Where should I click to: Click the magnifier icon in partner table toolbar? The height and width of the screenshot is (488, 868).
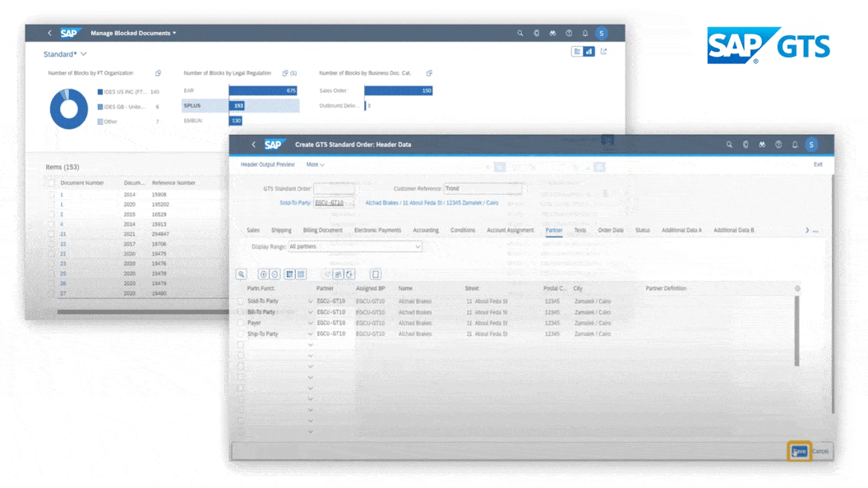[x=241, y=274]
